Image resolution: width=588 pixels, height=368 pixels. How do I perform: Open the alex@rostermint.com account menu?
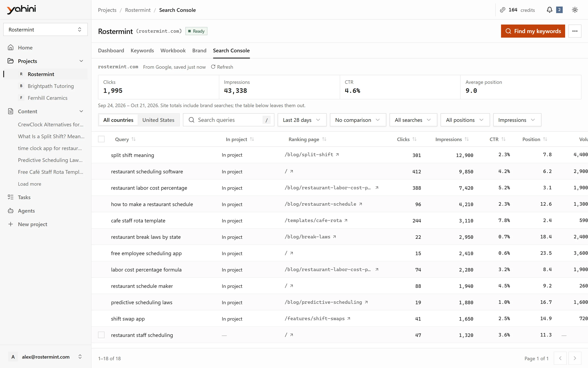tap(46, 357)
